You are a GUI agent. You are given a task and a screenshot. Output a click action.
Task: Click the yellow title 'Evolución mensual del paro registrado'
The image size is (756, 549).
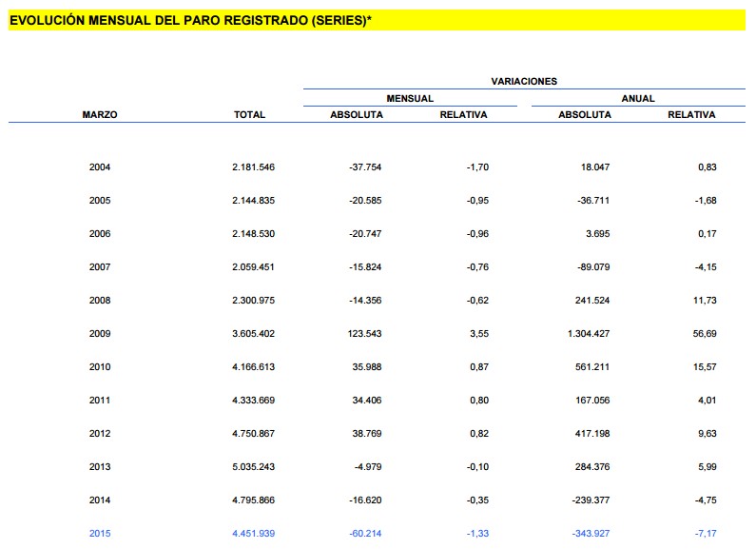[189, 20]
